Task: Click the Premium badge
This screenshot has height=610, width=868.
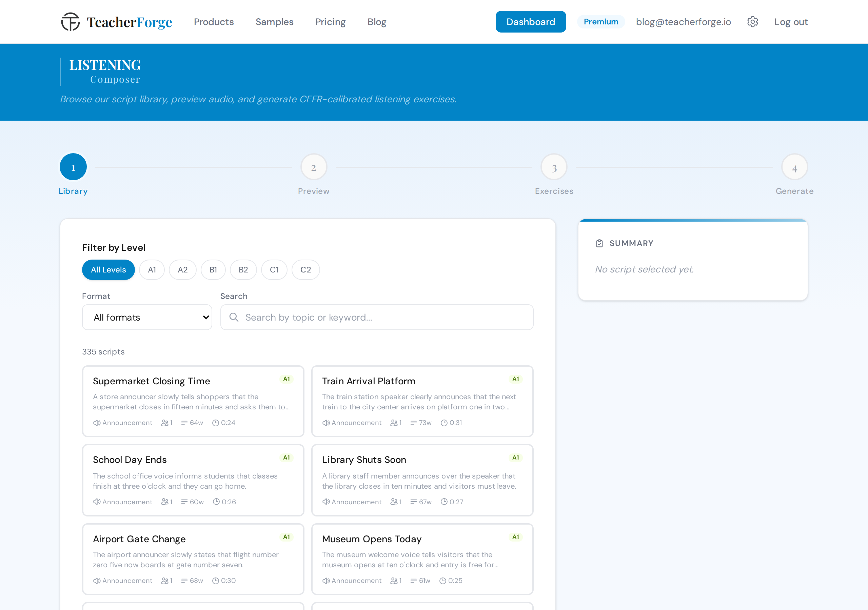Action: tap(601, 22)
